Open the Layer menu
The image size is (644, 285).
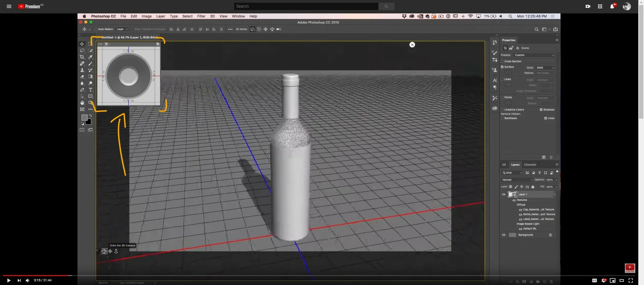pyautogui.click(x=161, y=16)
